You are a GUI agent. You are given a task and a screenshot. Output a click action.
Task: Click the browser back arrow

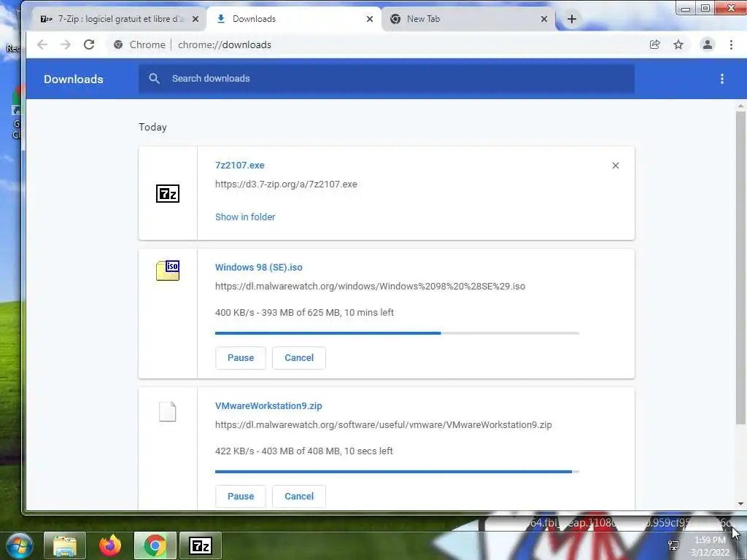click(x=42, y=44)
